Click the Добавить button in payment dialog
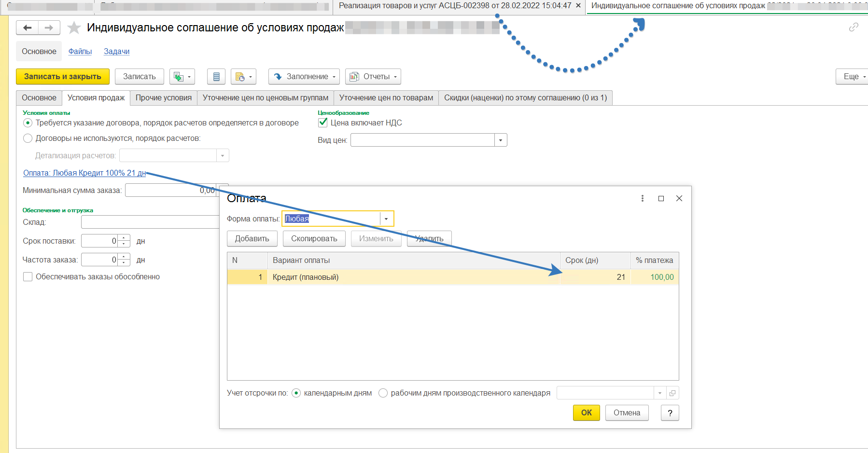 (252, 239)
